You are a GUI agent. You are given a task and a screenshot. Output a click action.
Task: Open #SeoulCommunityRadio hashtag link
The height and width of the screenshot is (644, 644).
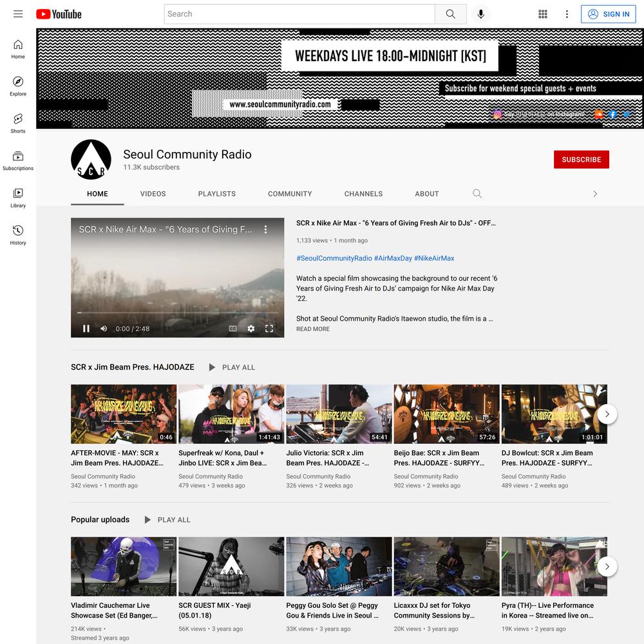[334, 258]
